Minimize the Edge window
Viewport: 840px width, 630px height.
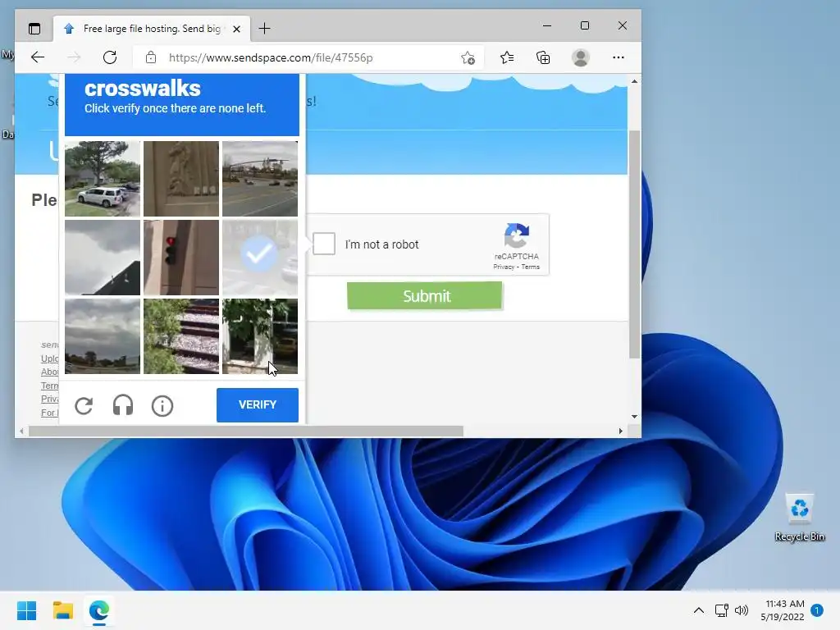pos(547,25)
